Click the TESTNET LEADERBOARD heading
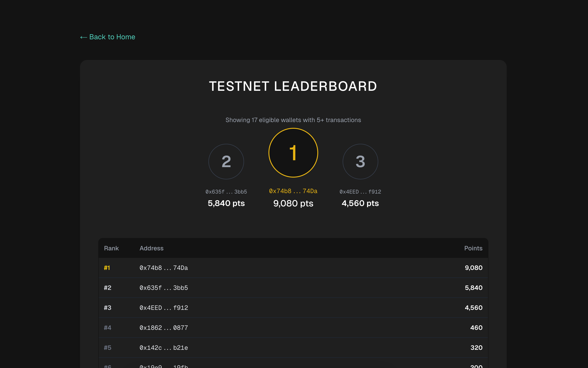The height and width of the screenshot is (368, 588). [293, 86]
